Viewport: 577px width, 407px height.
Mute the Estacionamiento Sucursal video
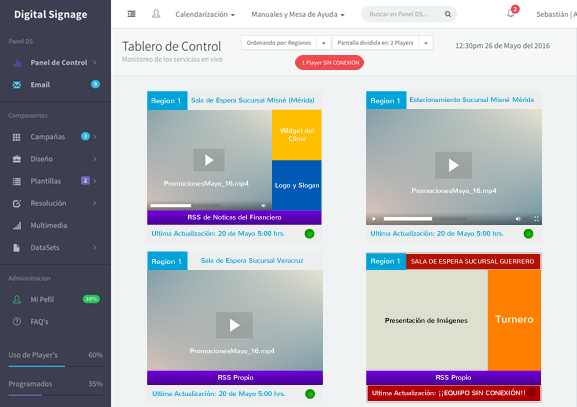pos(518,219)
